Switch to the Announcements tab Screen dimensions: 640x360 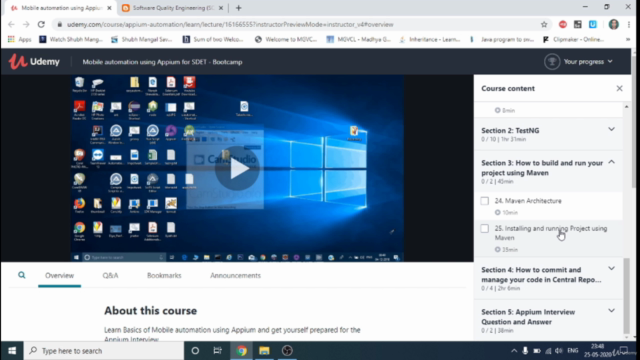235,276
